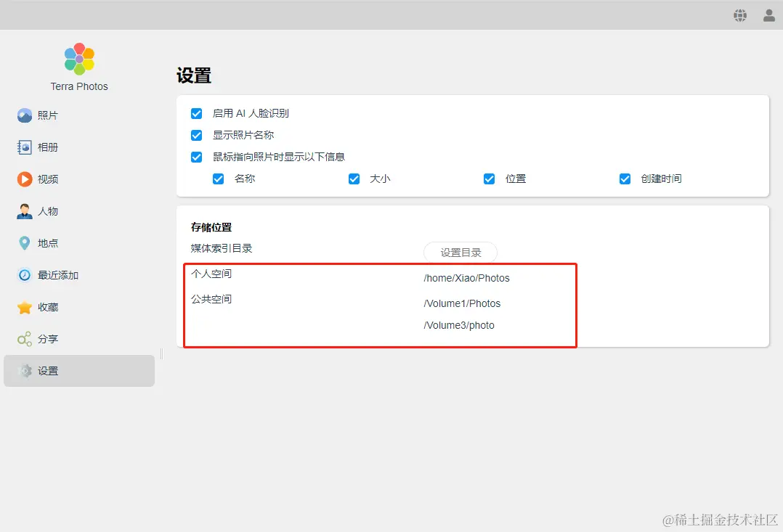
Task: Toggle the 位置 checkbox
Action: [490, 179]
